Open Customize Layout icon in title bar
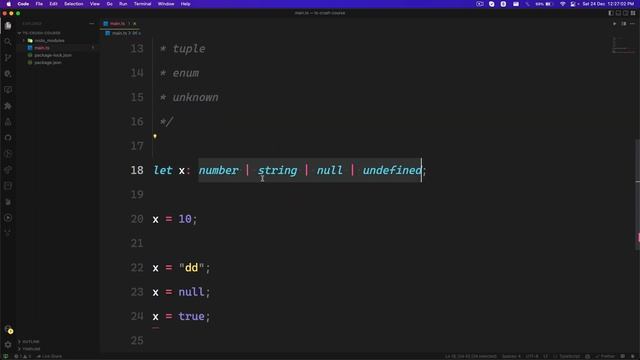This screenshot has width=640, height=360. 633,13
